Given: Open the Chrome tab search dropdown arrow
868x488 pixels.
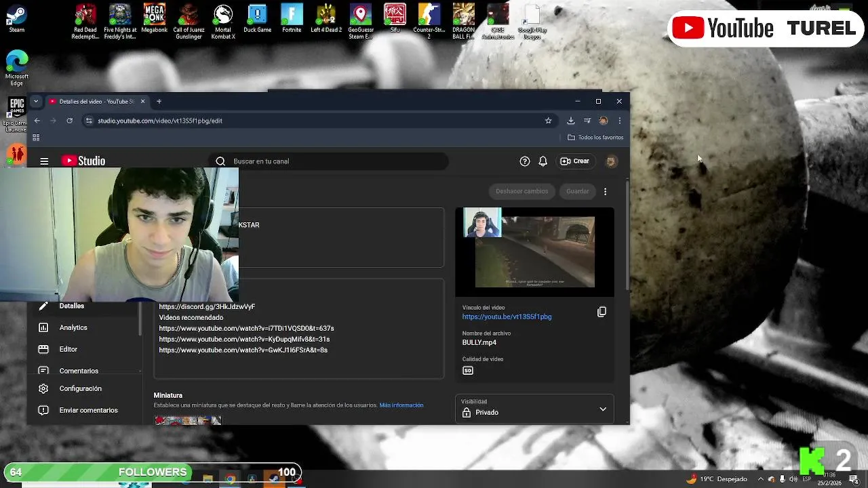Looking at the screenshot, I should (x=36, y=102).
